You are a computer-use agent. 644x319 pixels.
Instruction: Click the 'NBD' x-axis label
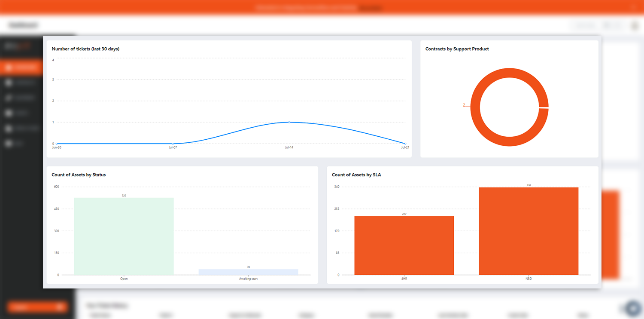point(529,279)
